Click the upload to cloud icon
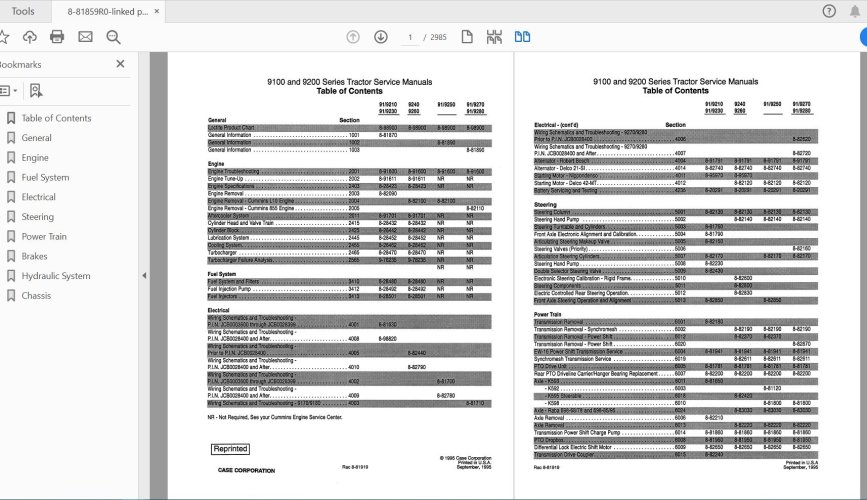This screenshot has width=867, height=500. [x=30, y=37]
